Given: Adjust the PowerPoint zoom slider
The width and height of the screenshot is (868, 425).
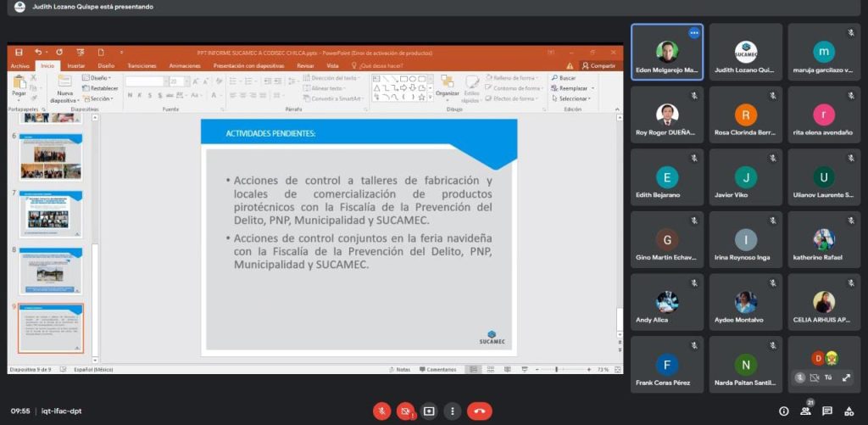Looking at the screenshot, I should [x=556, y=370].
